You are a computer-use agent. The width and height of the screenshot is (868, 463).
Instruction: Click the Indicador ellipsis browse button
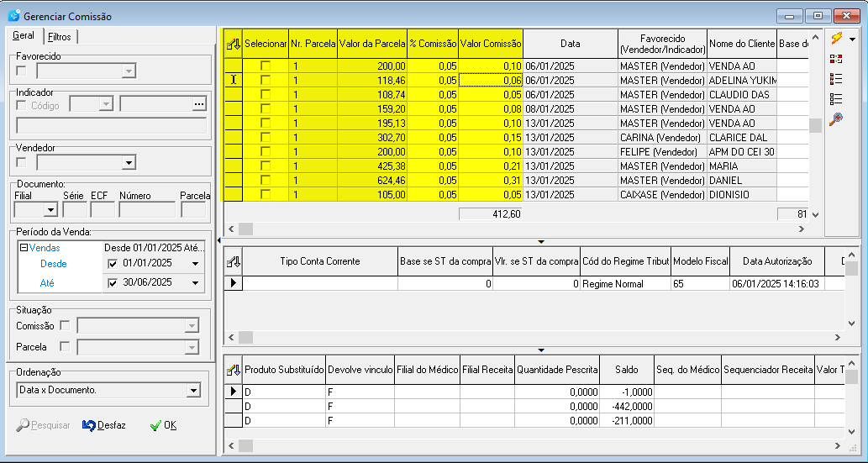click(x=199, y=104)
